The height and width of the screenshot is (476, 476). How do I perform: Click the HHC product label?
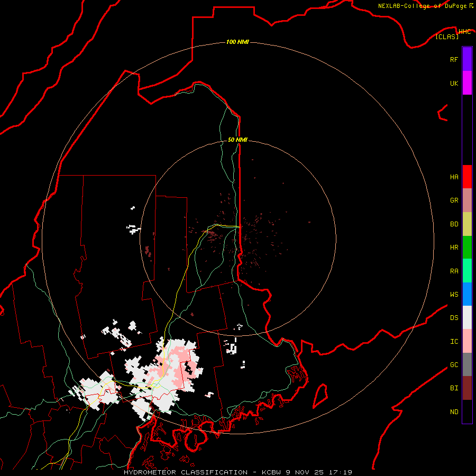pyautogui.click(x=465, y=32)
